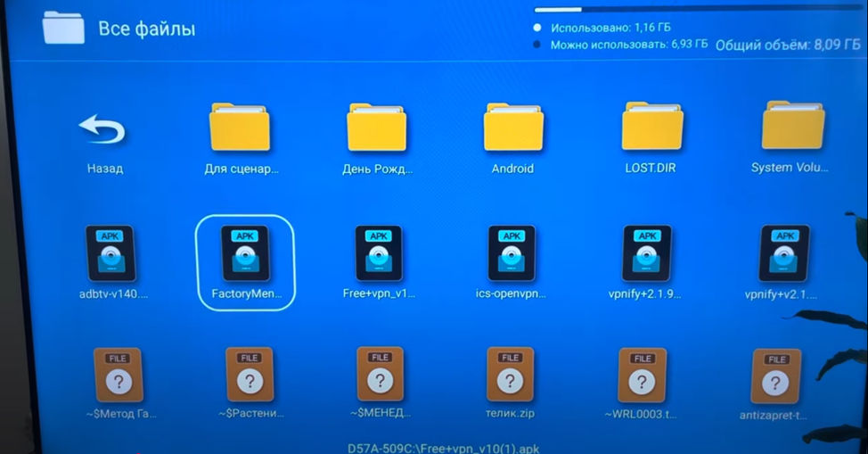Open the телик.zip archive file
Screen dimensions: 868x454
click(x=510, y=375)
